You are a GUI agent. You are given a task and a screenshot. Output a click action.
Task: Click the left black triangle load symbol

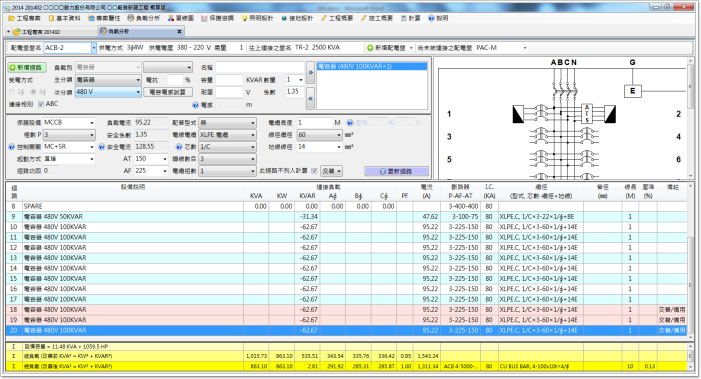(519, 114)
